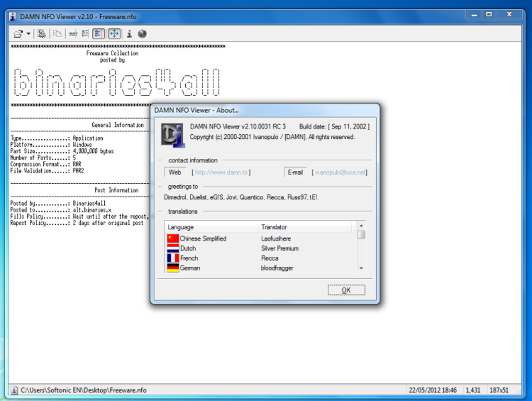
Task: Select the German translation row
Action: 261,268
